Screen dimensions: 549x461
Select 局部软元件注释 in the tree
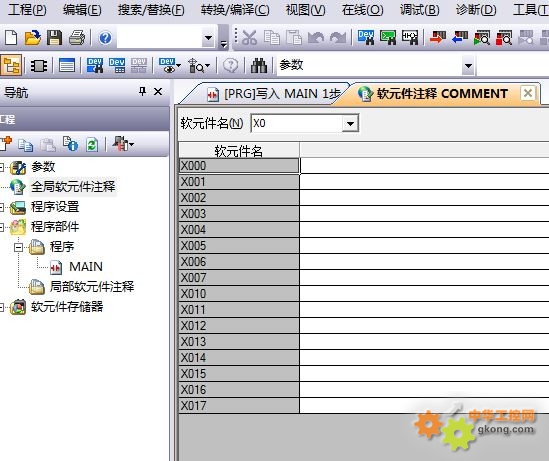pos(92,287)
